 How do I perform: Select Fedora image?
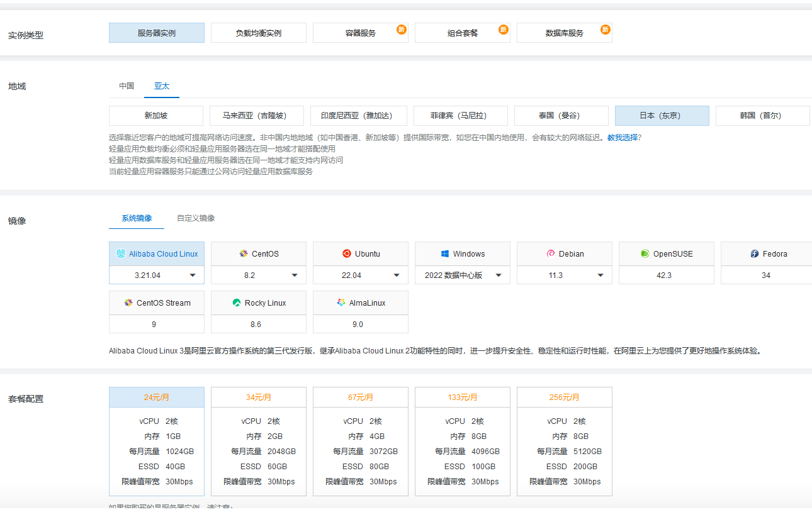[766, 254]
